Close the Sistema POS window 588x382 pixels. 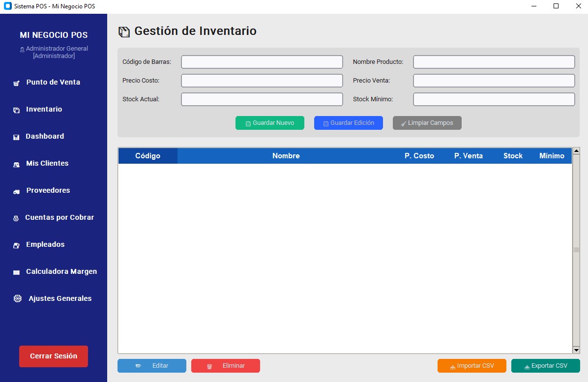(x=578, y=6)
